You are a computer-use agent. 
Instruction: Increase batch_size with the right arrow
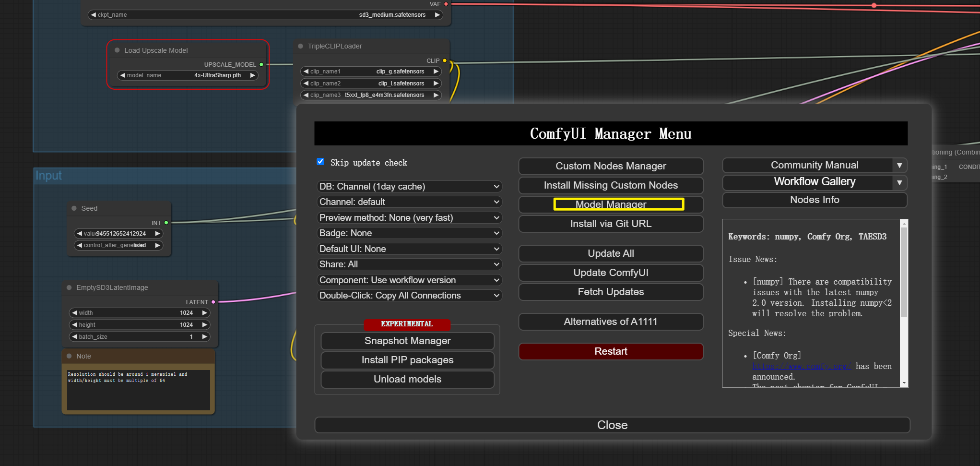coord(204,337)
